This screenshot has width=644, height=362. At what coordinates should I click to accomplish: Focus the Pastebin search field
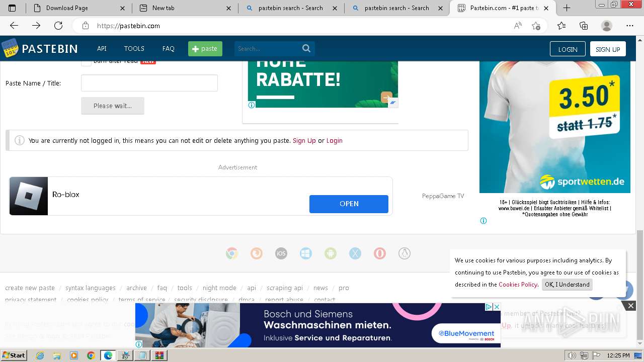(267, 48)
